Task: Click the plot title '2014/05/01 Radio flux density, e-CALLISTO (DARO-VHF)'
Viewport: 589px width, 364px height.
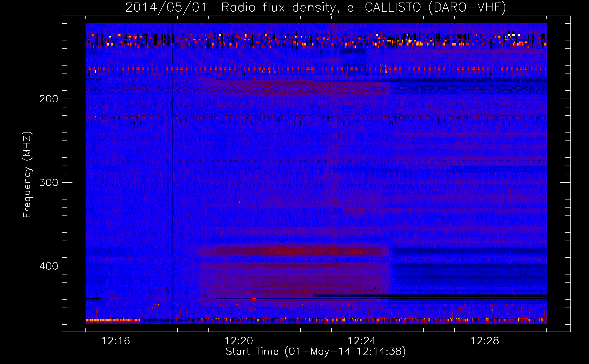Action: coord(316,8)
